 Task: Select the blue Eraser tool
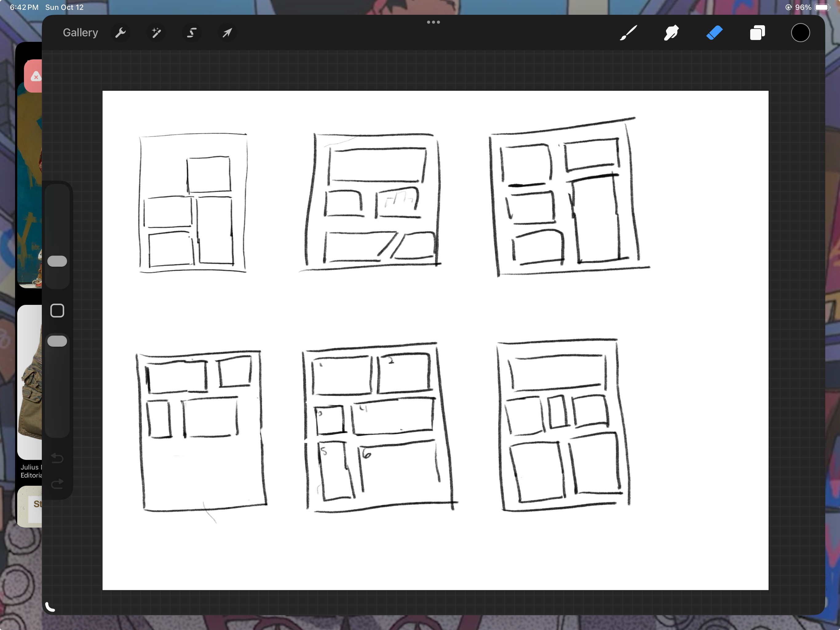(714, 33)
